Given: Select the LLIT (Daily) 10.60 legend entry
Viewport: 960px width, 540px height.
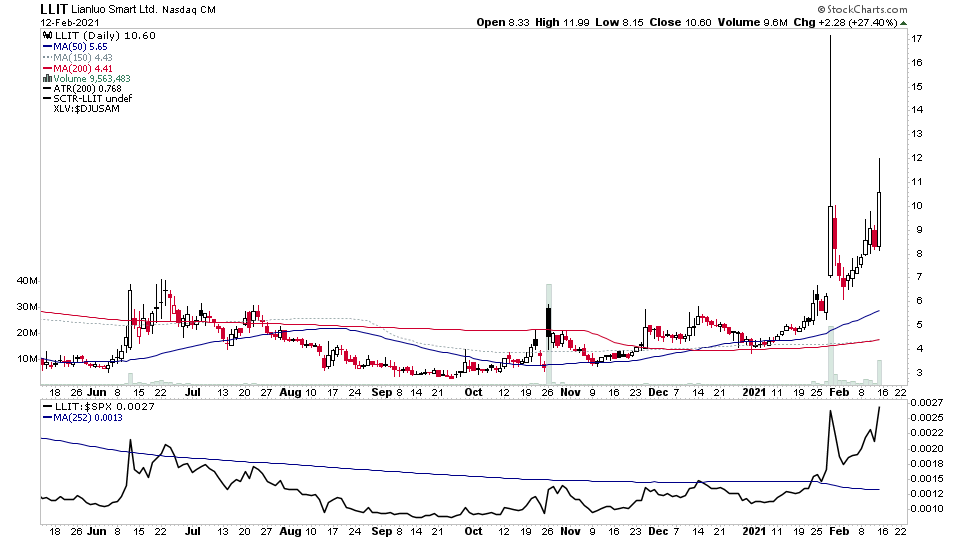Looking at the screenshot, I should [105, 36].
